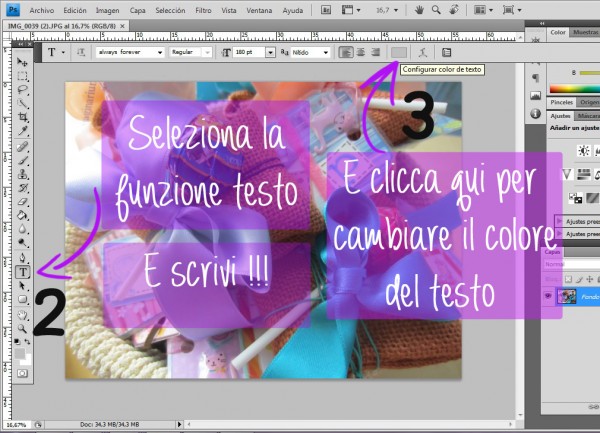Select the Hand tool in toolbox

(22, 315)
